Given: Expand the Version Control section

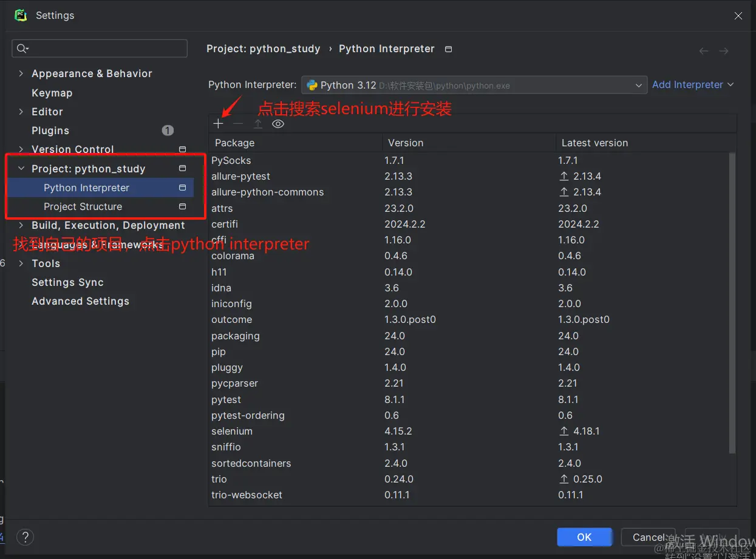Looking at the screenshot, I should 21,149.
